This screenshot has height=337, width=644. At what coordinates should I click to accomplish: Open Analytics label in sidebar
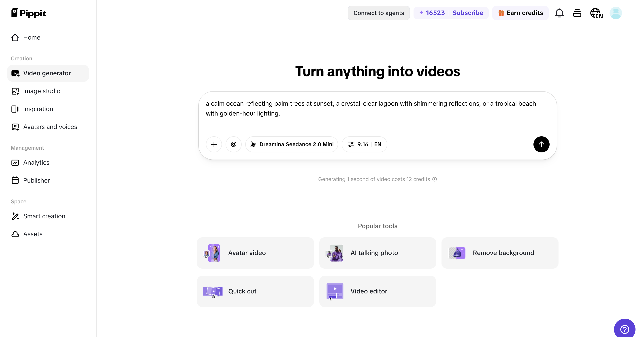click(36, 163)
